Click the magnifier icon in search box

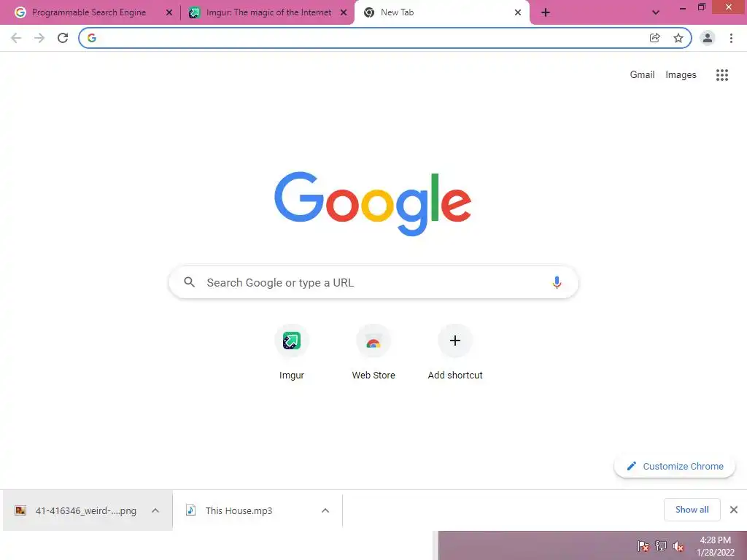[190, 282]
